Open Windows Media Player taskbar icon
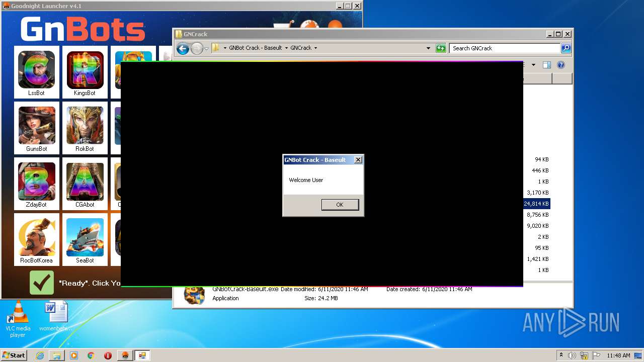Image resolution: width=644 pixels, height=362 pixels. tap(74, 355)
